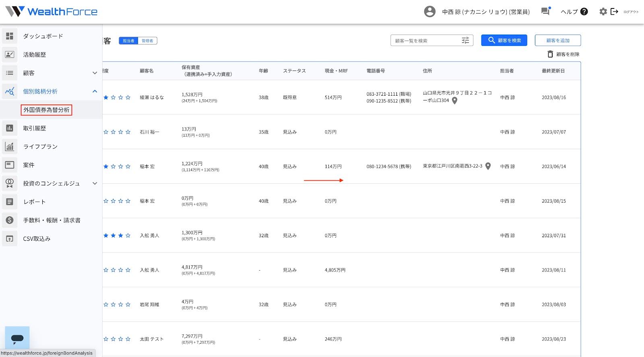Click the map pin beside 東京都江戸川区南葛西3-22-3

[488, 166]
